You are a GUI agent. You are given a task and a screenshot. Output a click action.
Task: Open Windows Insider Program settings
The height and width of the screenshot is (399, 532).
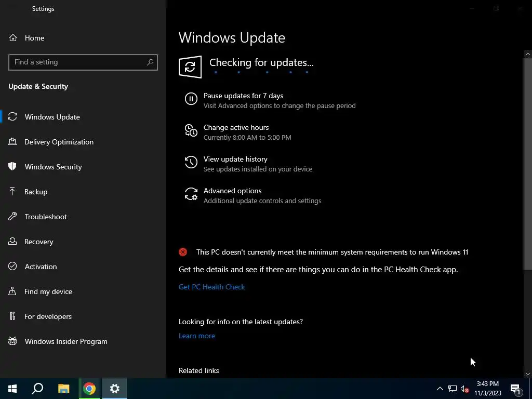83,341
